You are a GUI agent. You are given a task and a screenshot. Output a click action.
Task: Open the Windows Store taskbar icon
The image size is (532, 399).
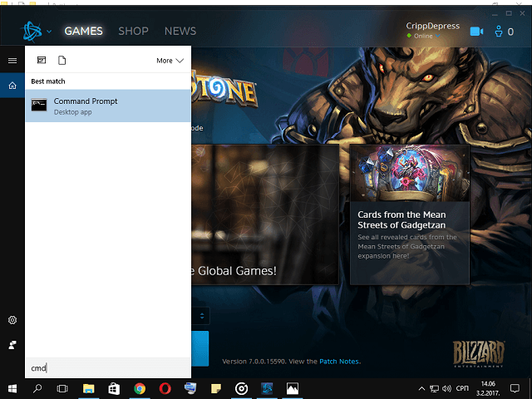[114, 388]
